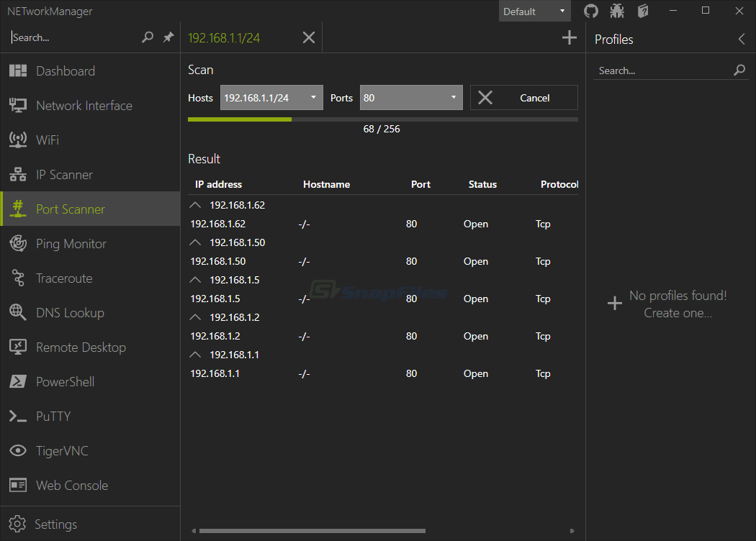Open the Ports combo box dropdown arrow

453,97
